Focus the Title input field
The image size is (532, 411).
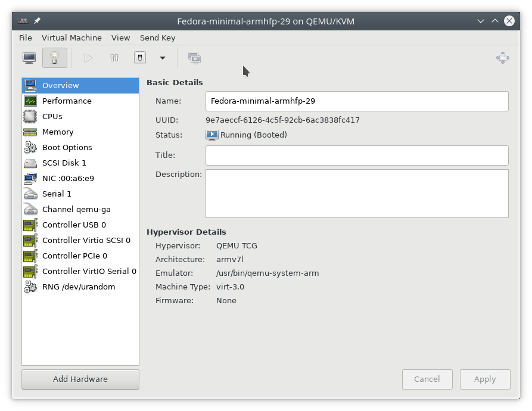point(357,155)
